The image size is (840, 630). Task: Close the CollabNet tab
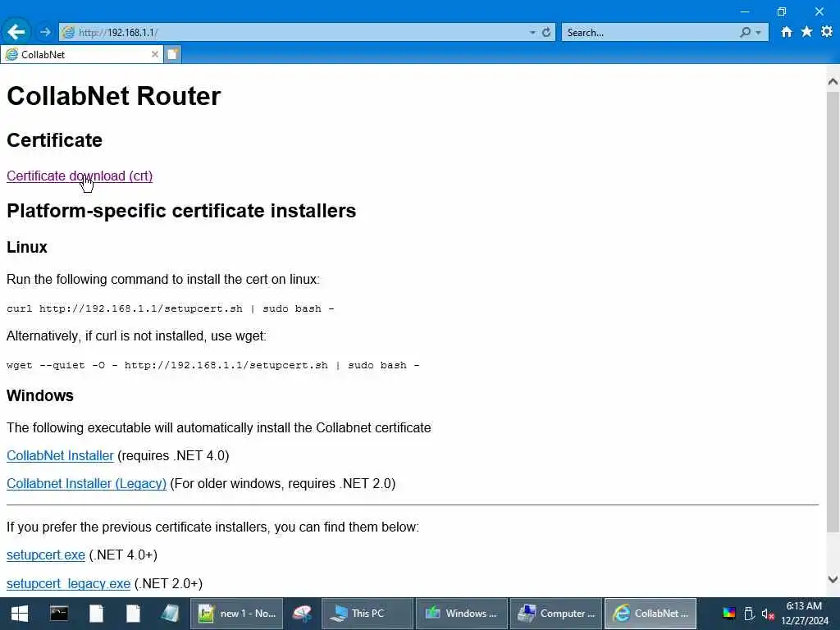pos(154,54)
